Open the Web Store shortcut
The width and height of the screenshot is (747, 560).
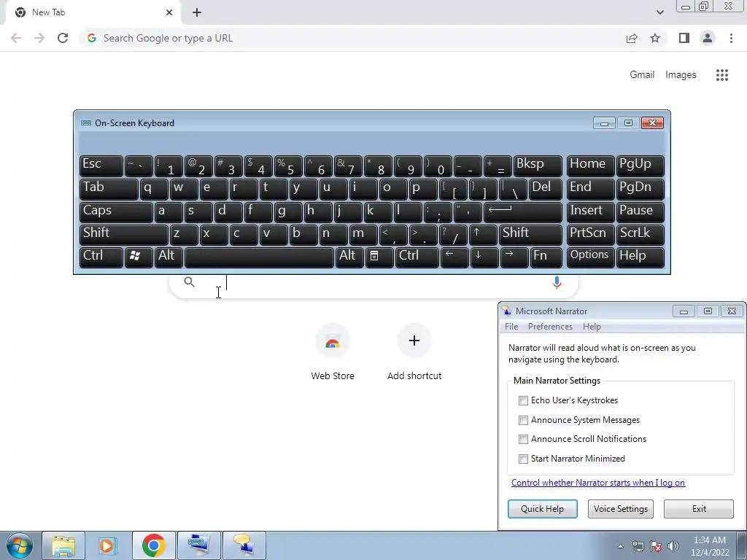coord(333,352)
